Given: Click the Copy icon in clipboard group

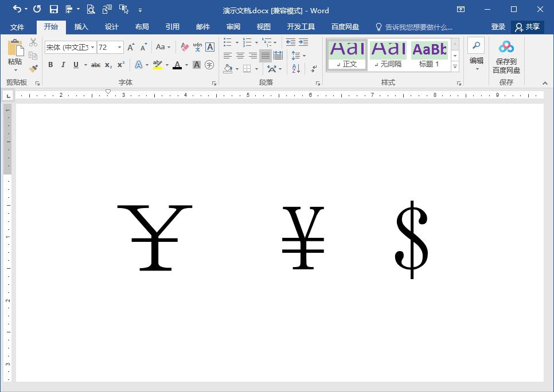Looking at the screenshot, I should click(x=33, y=56).
